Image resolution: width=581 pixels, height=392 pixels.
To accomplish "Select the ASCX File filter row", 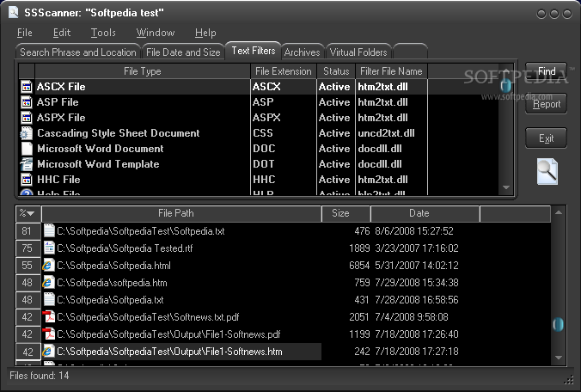I will (x=258, y=87).
